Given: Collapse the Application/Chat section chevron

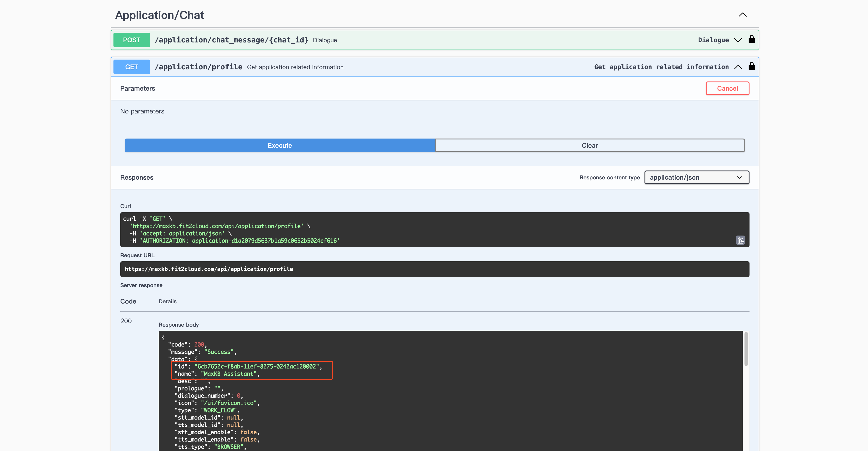Looking at the screenshot, I should 742,15.
